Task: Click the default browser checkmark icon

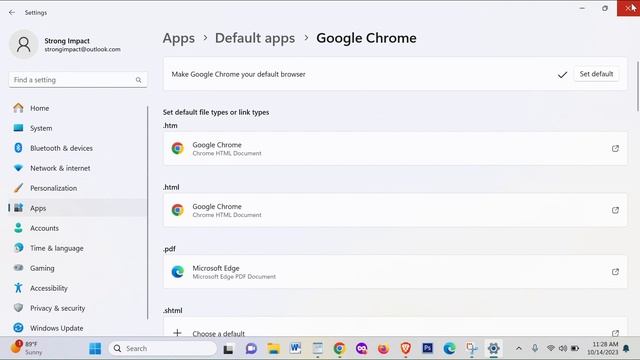Action: coord(562,74)
